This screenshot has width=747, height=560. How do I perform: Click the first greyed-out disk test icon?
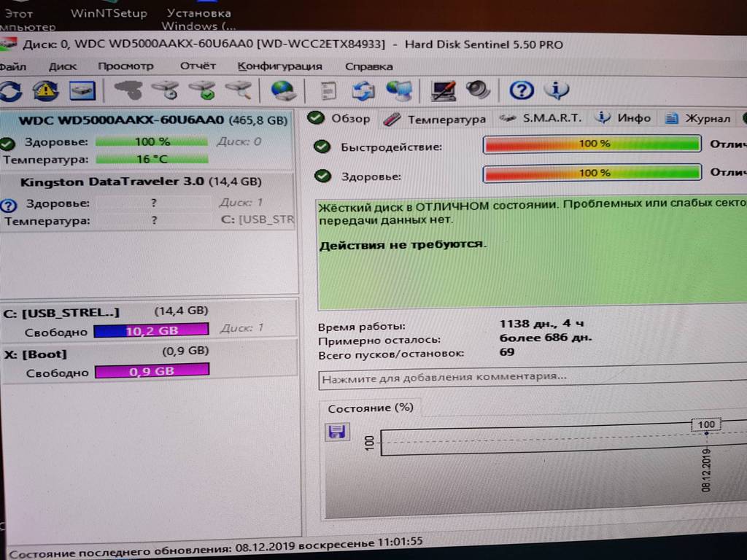click(128, 90)
